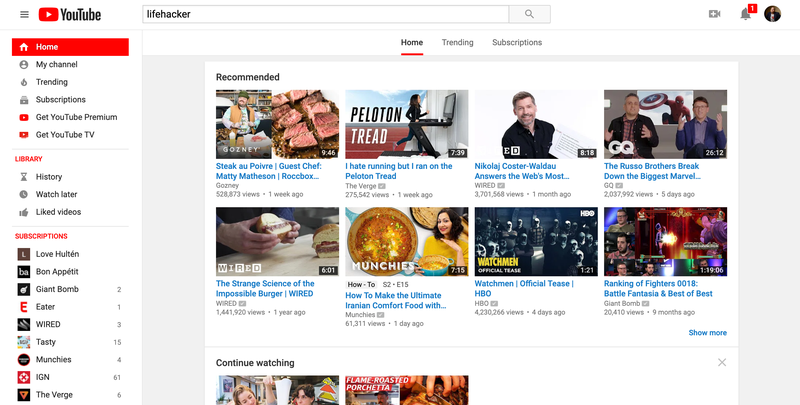Click the Tasty channel avatar
This screenshot has width=800, height=405.
click(23, 342)
